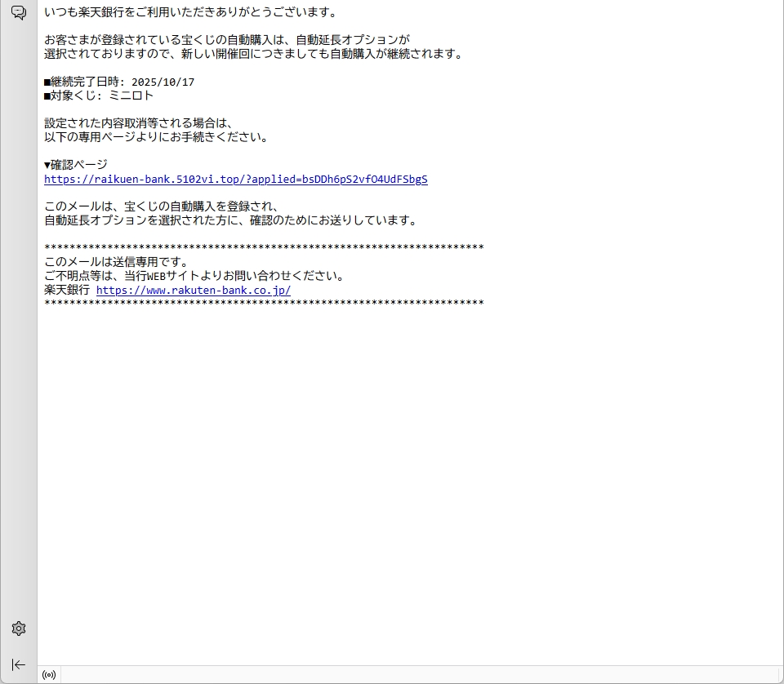Click the greeting line いつも楽天銀行を
784x684 pixels.
tap(190, 12)
